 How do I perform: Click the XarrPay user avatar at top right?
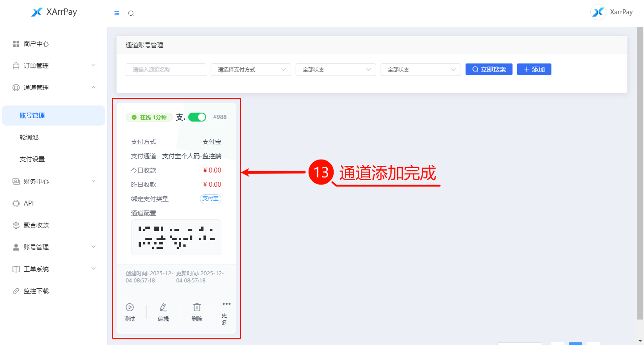[x=598, y=12]
